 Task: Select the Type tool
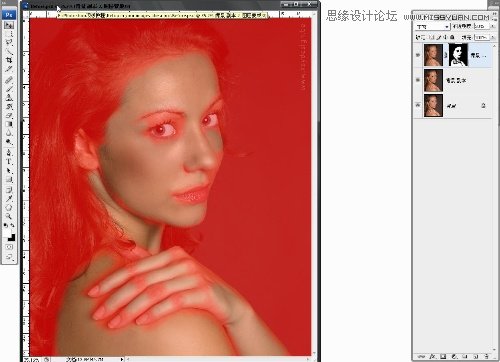coord(9,162)
